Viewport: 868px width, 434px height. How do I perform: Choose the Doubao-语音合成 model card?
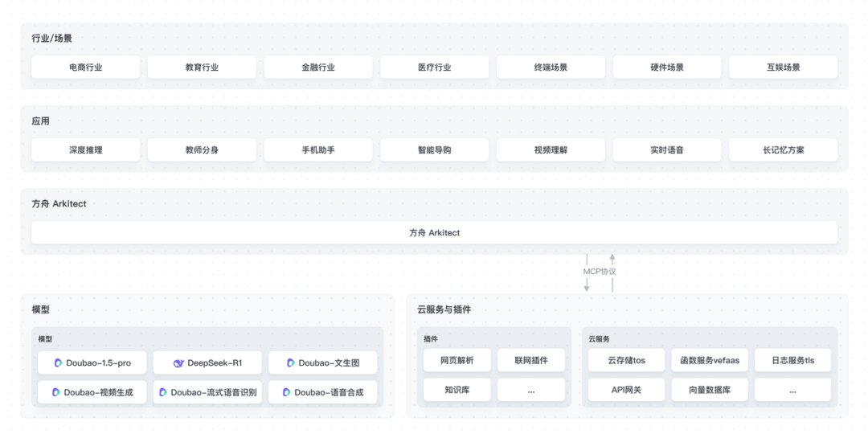tap(323, 392)
